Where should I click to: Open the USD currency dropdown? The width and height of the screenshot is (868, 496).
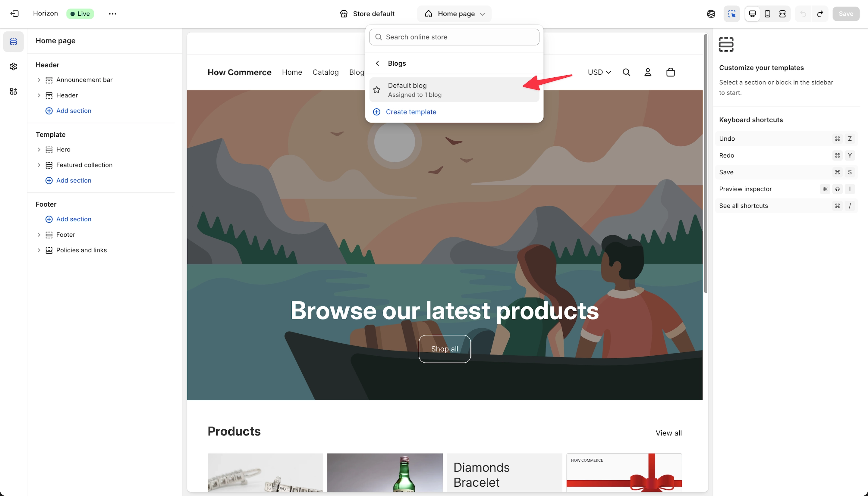point(599,72)
